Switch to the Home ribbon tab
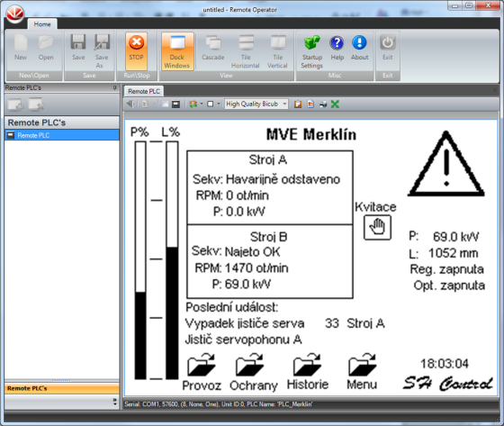Screen dimensions: 504x426 coord(42,24)
